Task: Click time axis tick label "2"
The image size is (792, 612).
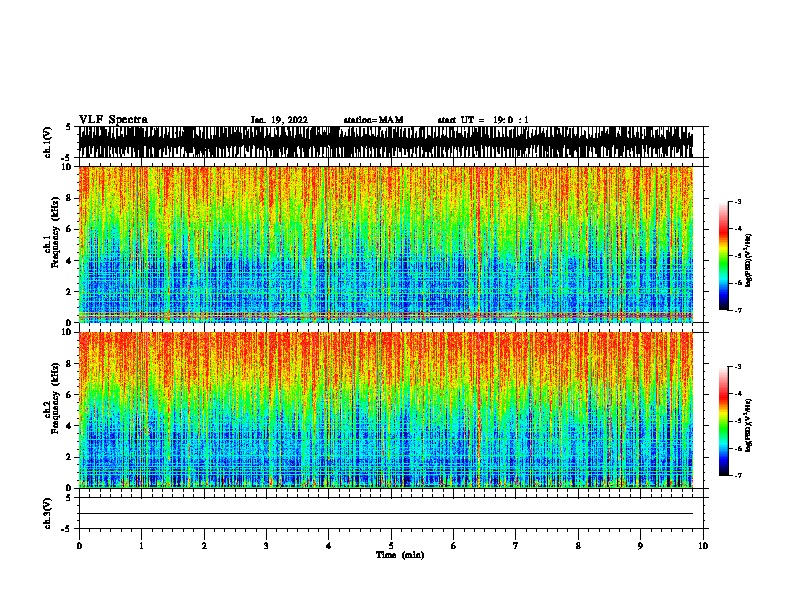Action: pos(204,546)
